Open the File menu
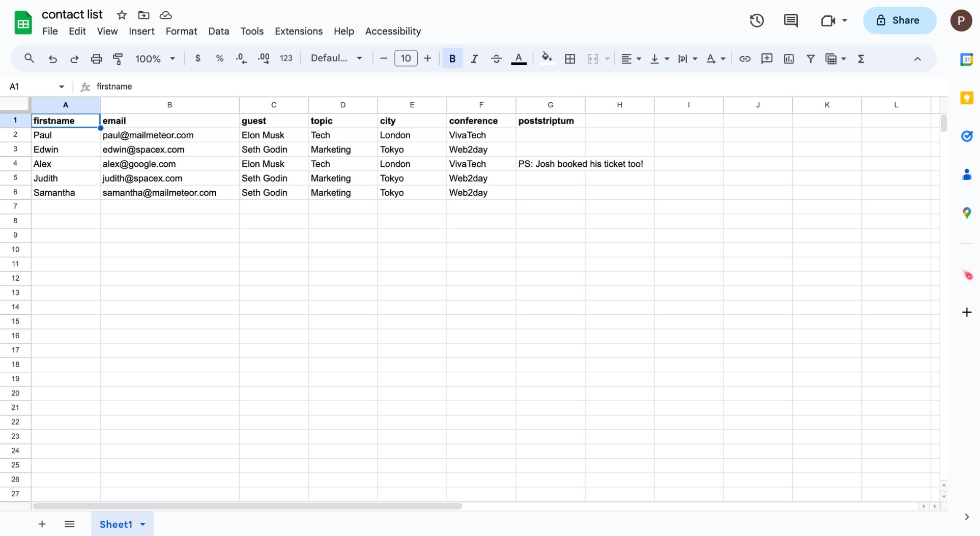Image resolution: width=980 pixels, height=536 pixels. 50,31
